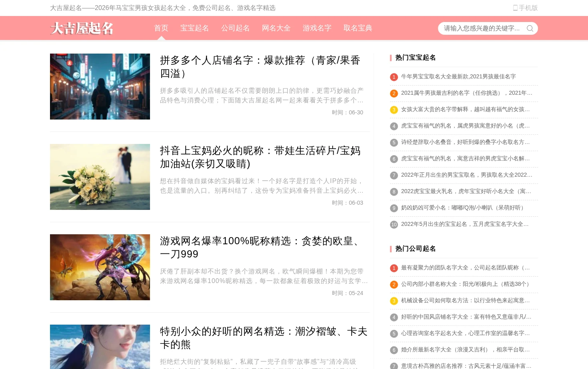Click the 热门公司起名 section heading
The height and width of the screenshot is (369, 588).
click(416, 249)
